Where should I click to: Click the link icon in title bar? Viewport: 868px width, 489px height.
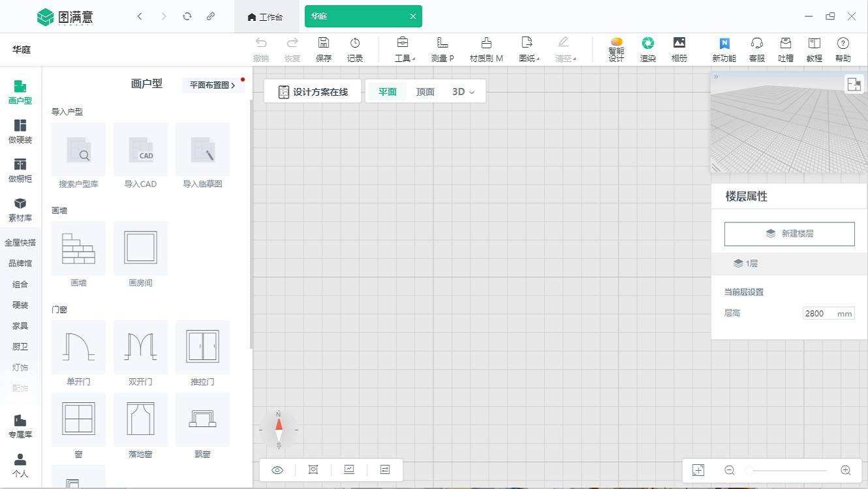[x=211, y=16]
